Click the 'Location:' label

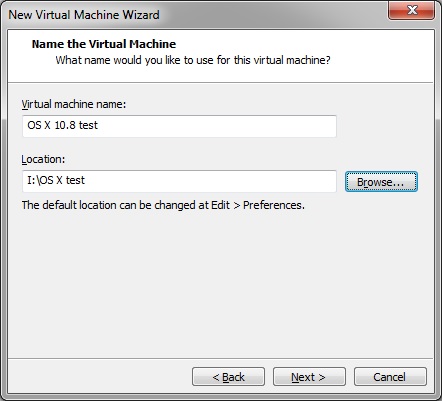pyautogui.click(x=43, y=159)
